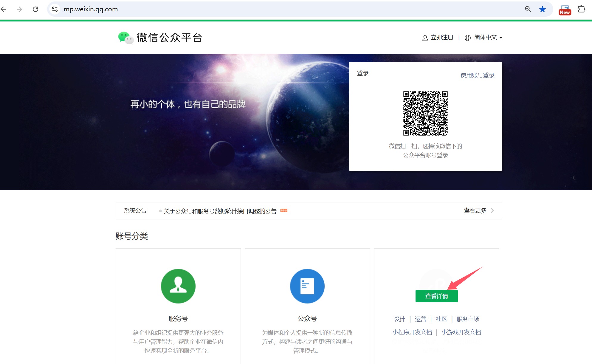Click the WeChat logo icon

tap(126, 38)
